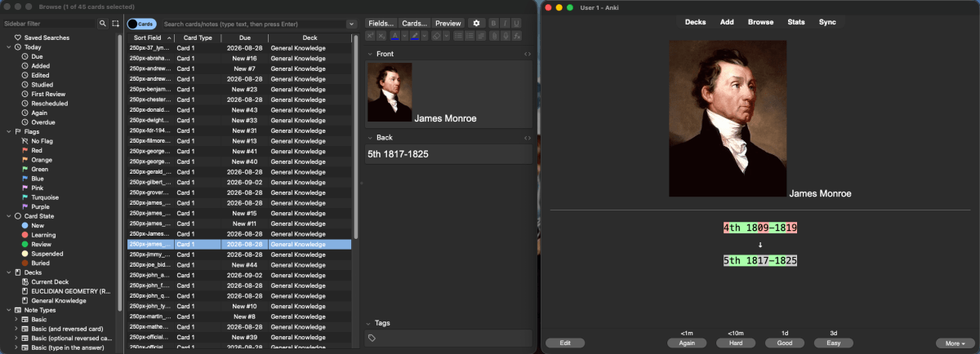The image size is (980, 354).
Task: Toggle bold text formatting
Action: point(493,23)
